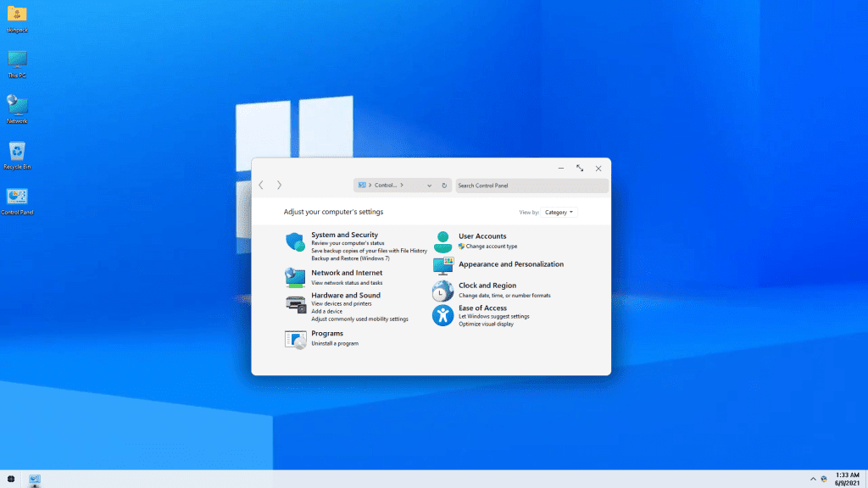Image resolution: width=868 pixels, height=488 pixels.
Task: Go forward with the right arrow
Action: point(279,185)
